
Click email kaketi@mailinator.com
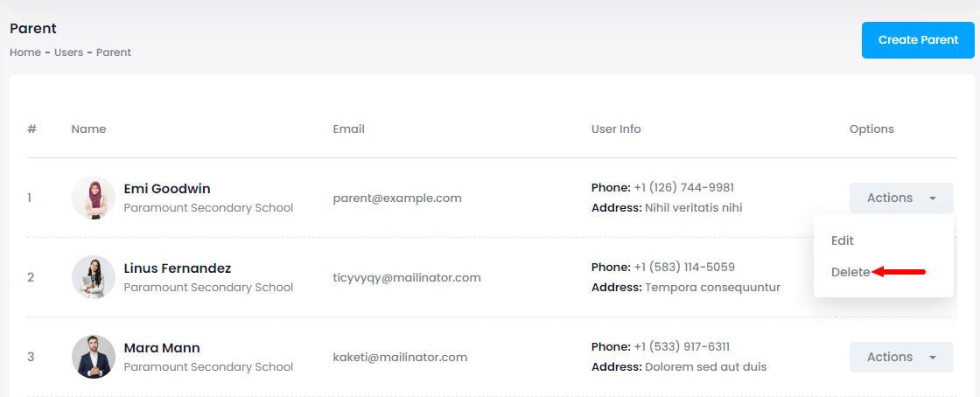click(400, 357)
